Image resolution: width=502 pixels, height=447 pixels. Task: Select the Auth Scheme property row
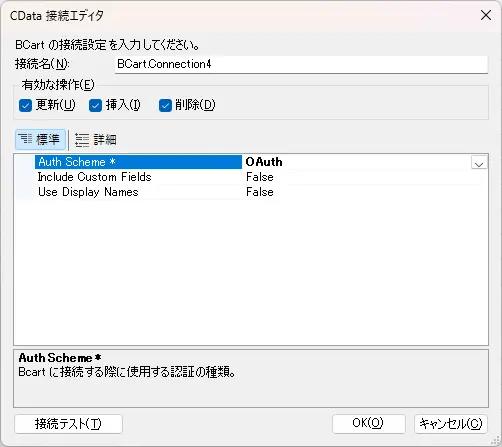point(251,162)
